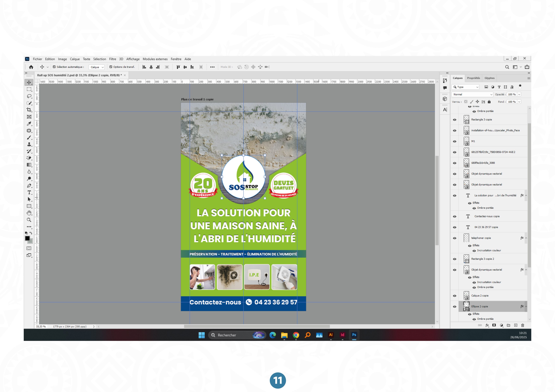Viewport: 555px width, 392px height.
Task: Open the Calque auto-select dropdown
Action: pos(97,67)
